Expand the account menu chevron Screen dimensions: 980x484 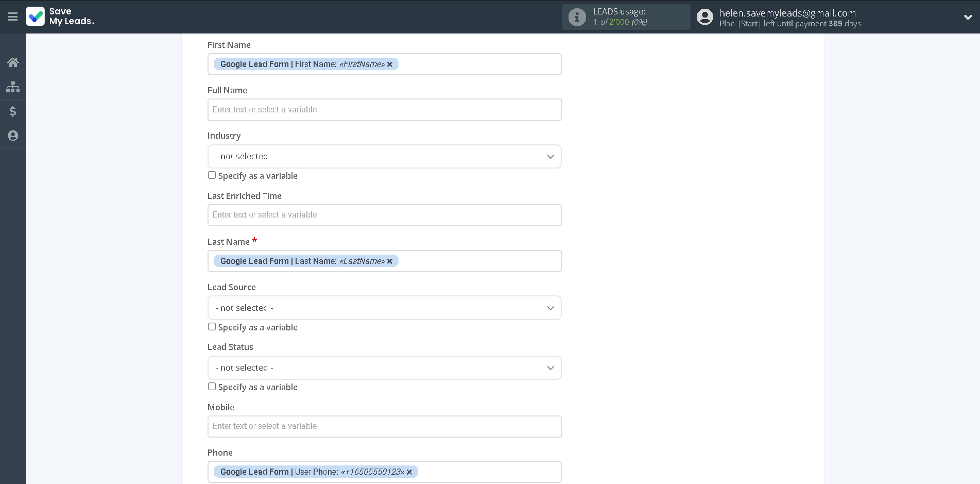pos(968,17)
